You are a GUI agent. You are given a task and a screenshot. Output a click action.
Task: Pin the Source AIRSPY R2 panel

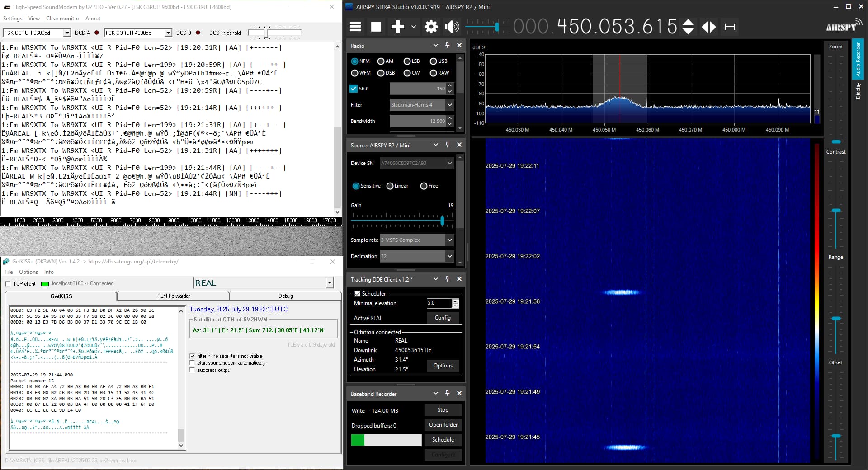[447, 145]
